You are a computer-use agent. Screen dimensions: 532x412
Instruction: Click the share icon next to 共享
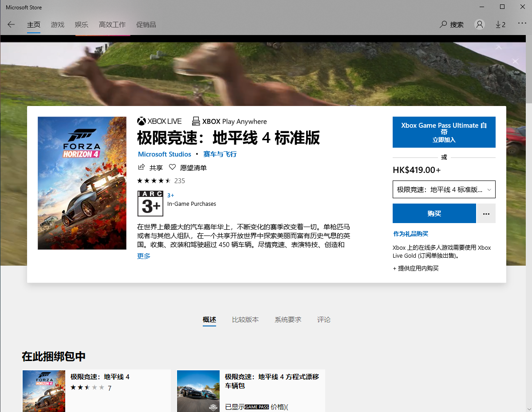(x=142, y=167)
